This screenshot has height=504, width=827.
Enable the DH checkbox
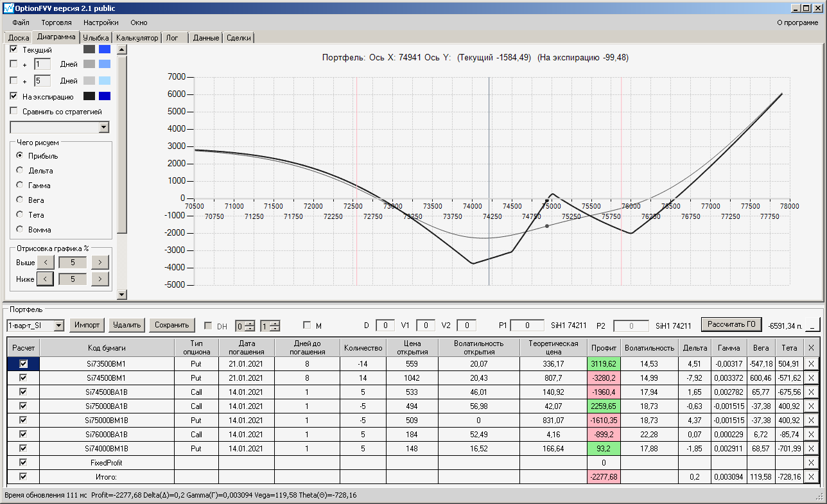click(x=208, y=326)
